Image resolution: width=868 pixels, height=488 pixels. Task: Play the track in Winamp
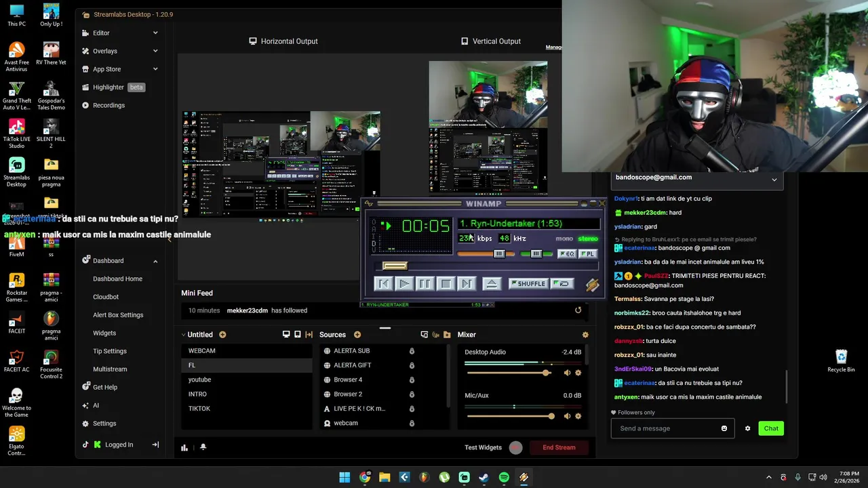pos(403,283)
